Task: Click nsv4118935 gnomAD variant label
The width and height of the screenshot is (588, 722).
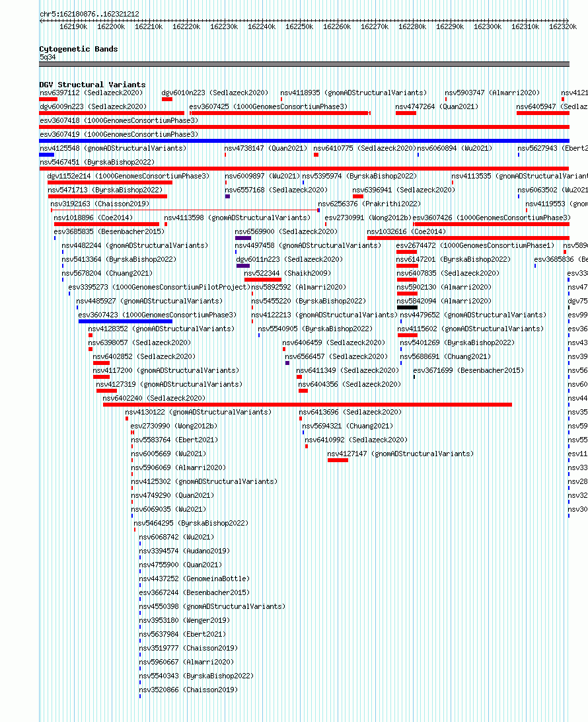Action: tap(354, 93)
